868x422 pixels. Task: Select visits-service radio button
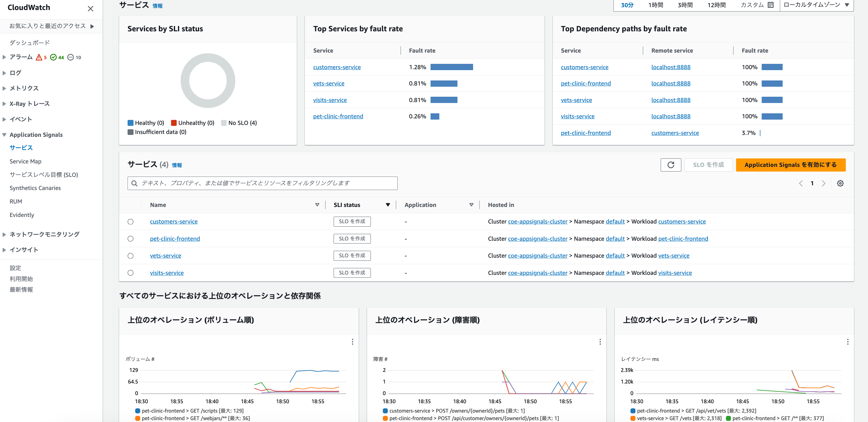(x=130, y=273)
